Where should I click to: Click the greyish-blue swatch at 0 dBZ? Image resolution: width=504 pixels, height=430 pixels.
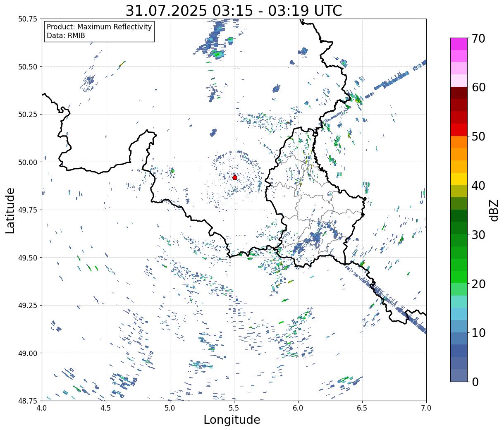click(459, 375)
